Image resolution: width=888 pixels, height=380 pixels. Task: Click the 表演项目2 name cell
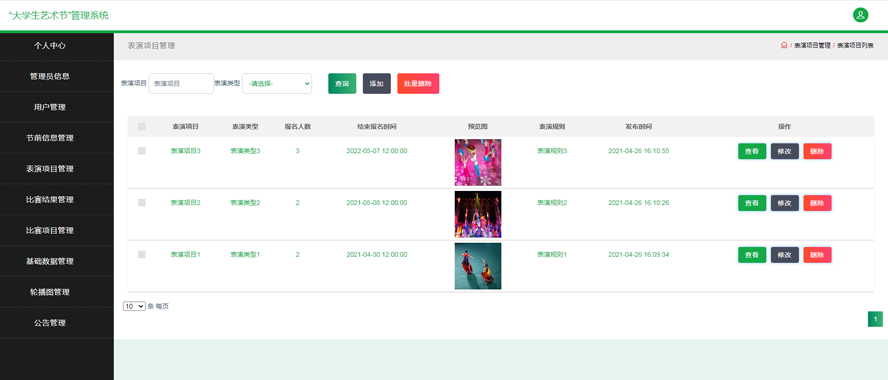(x=186, y=203)
